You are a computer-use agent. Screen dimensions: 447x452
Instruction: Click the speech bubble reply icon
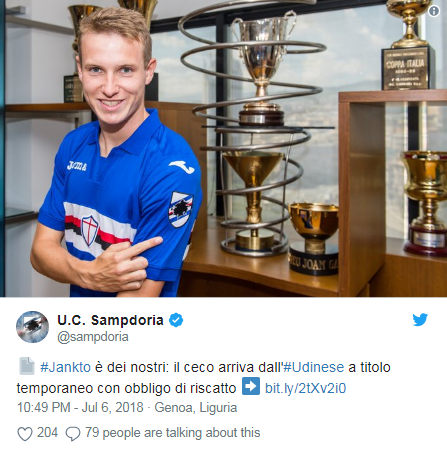click(73, 434)
